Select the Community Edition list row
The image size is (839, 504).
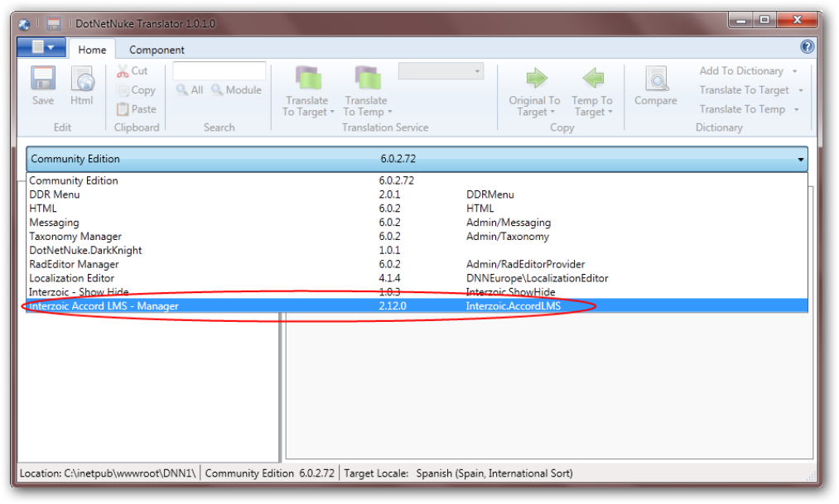(417, 180)
